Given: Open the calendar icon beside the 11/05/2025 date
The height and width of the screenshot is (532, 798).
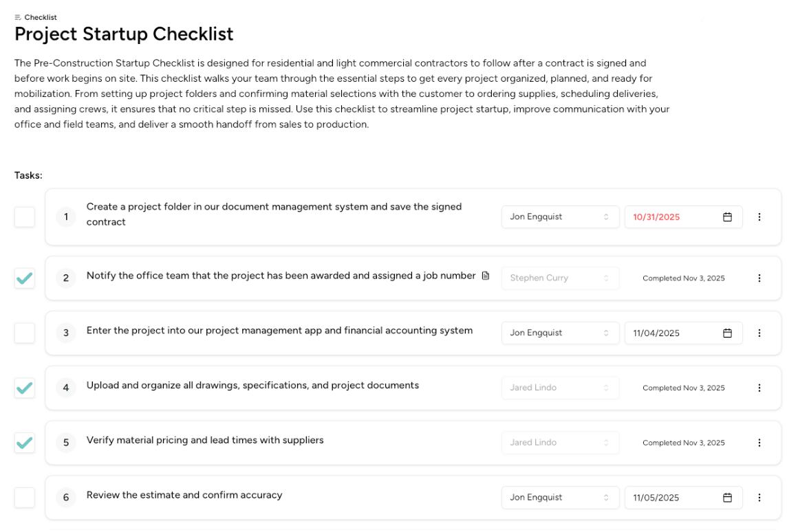Looking at the screenshot, I should click(x=727, y=497).
